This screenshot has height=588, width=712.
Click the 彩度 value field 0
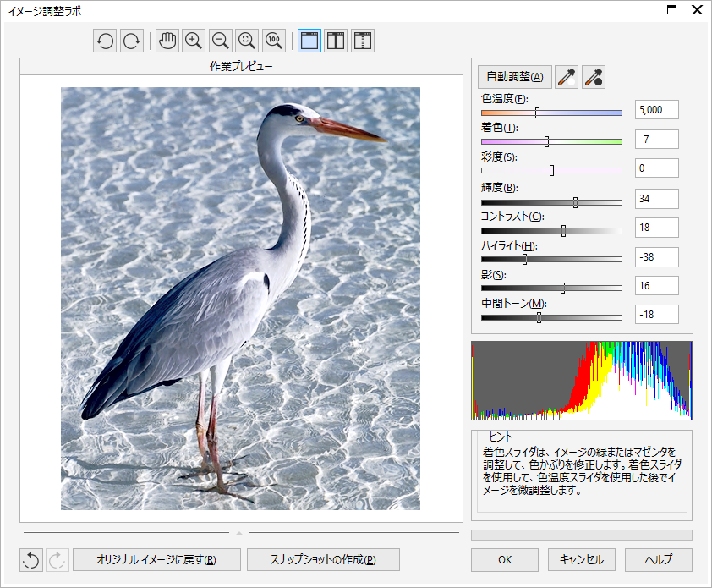point(656,168)
